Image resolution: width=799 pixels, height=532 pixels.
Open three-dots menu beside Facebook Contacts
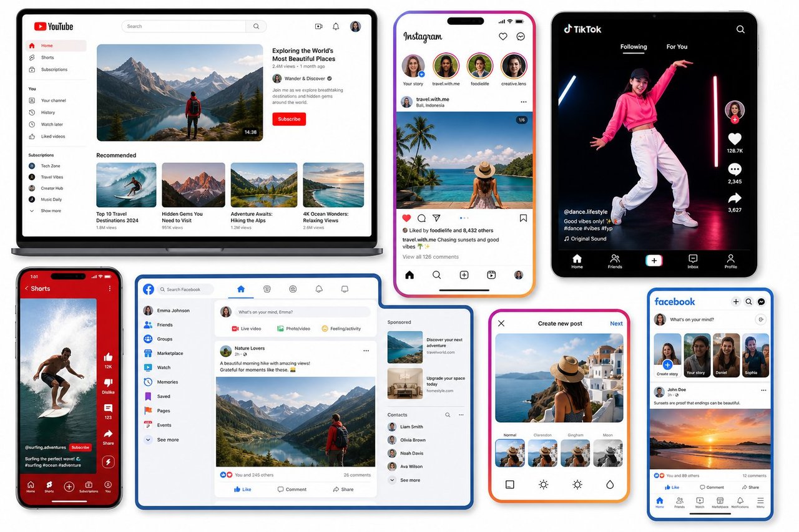point(461,415)
